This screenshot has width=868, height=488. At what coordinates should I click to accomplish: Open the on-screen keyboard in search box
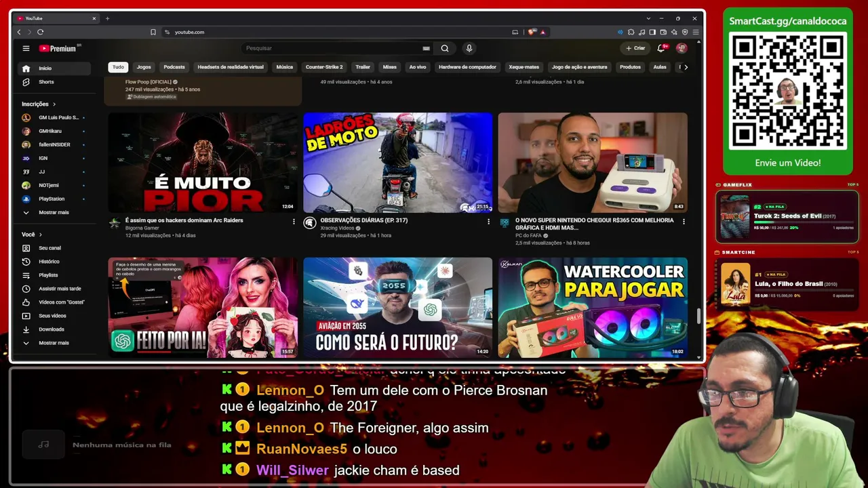[426, 48]
